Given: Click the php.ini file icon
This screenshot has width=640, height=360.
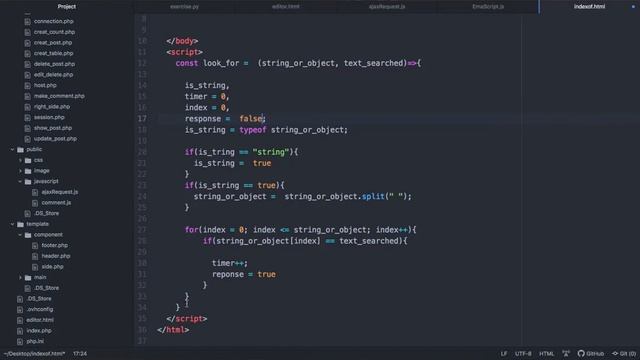Looking at the screenshot, I should (x=20, y=342).
